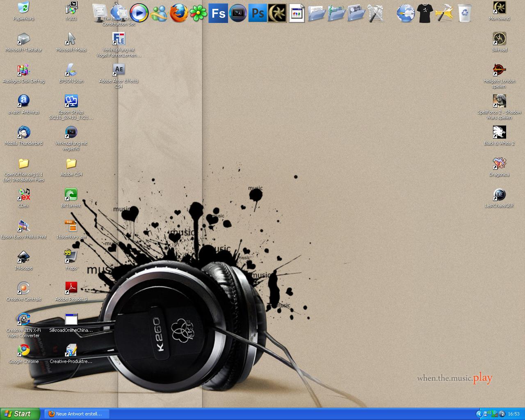Click the ICQ flower icon
525x420 pixels.
pyautogui.click(x=199, y=13)
